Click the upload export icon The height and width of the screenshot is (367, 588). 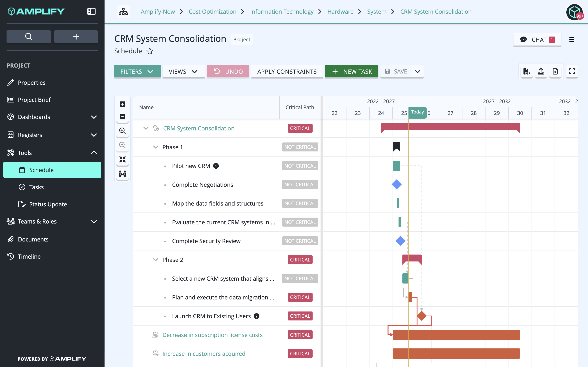pos(541,71)
